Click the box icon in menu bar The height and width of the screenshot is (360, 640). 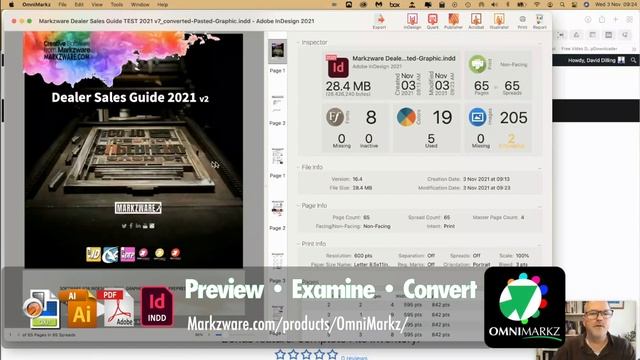tap(394, 4)
